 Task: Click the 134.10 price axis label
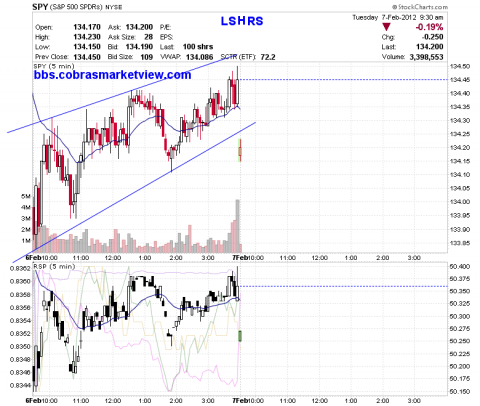click(x=460, y=175)
